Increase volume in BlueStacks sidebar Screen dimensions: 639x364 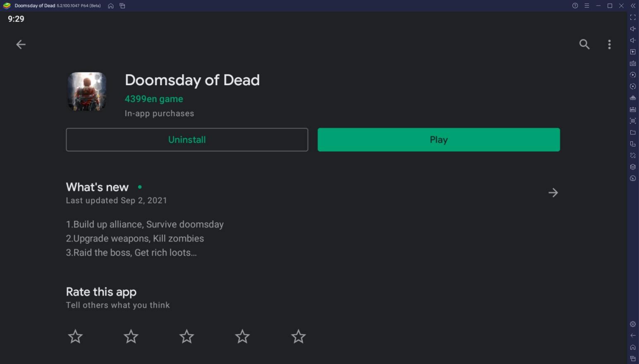[x=633, y=29]
